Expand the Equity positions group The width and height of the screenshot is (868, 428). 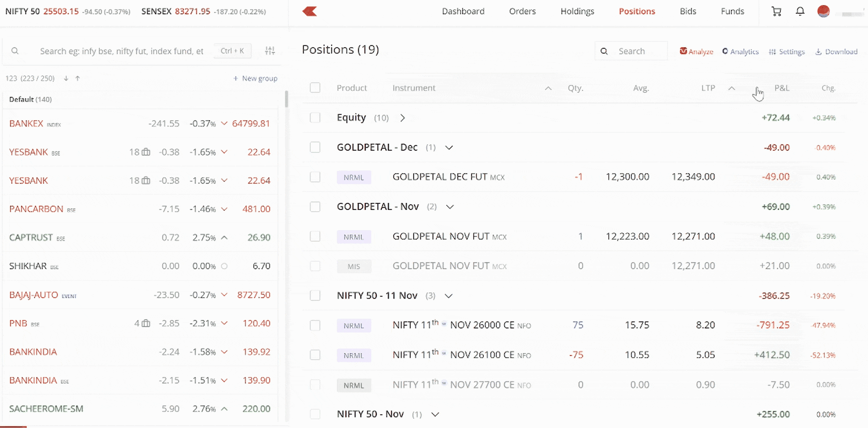coord(403,118)
